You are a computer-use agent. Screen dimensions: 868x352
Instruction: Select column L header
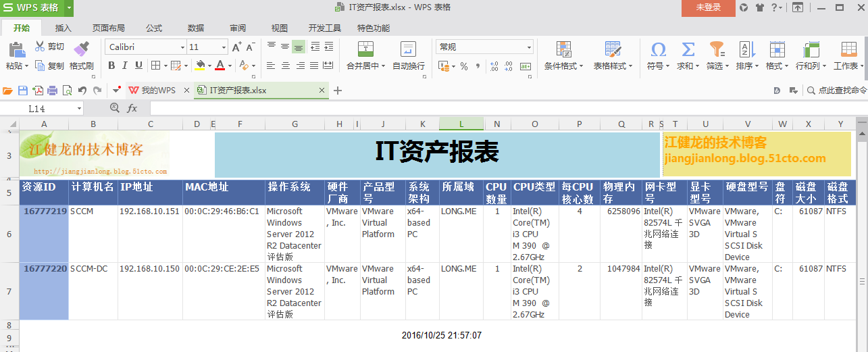pyautogui.click(x=461, y=124)
